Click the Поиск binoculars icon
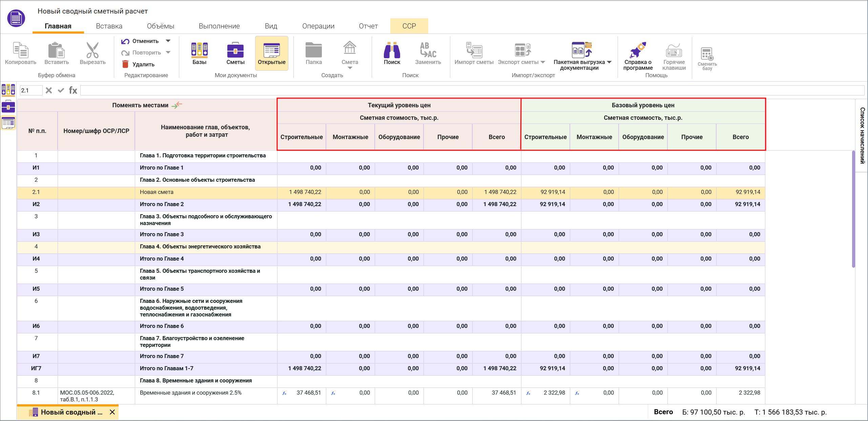Viewport: 868px width, 421px height. pyautogui.click(x=392, y=51)
